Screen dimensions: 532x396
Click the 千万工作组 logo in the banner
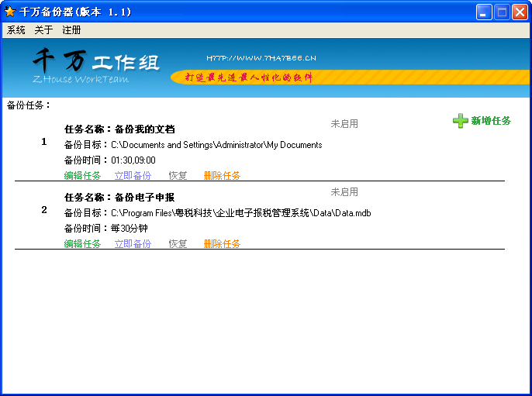(x=95, y=64)
